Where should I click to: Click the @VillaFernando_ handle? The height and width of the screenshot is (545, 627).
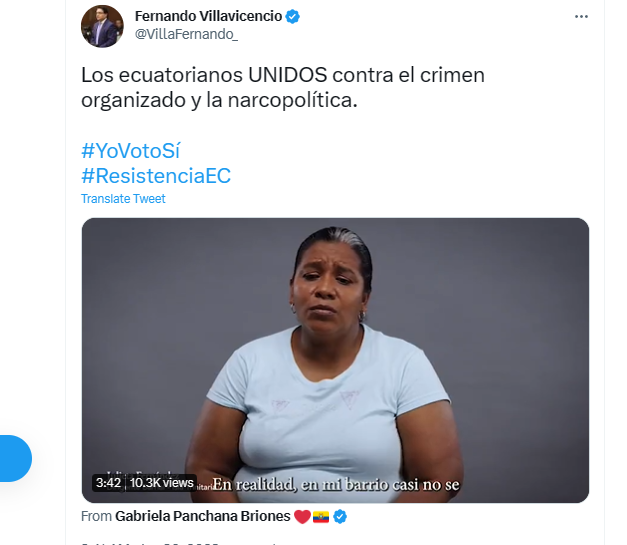pyautogui.click(x=186, y=34)
